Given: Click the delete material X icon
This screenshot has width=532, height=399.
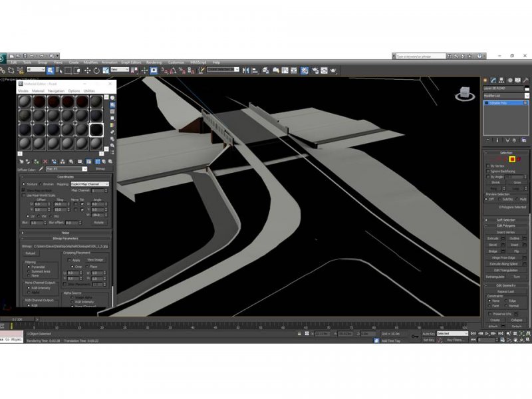Looking at the screenshot, I should click(45, 161).
